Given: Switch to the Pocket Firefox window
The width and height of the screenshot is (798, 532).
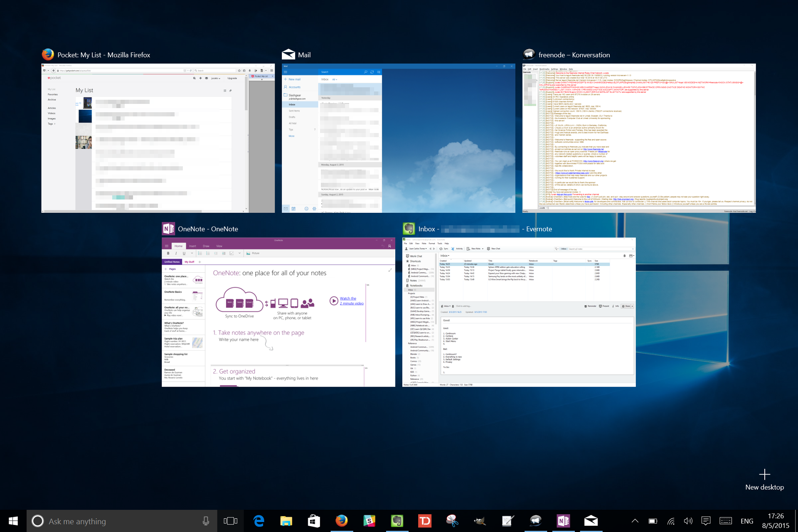Looking at the screenshot, I should point(158,138).
